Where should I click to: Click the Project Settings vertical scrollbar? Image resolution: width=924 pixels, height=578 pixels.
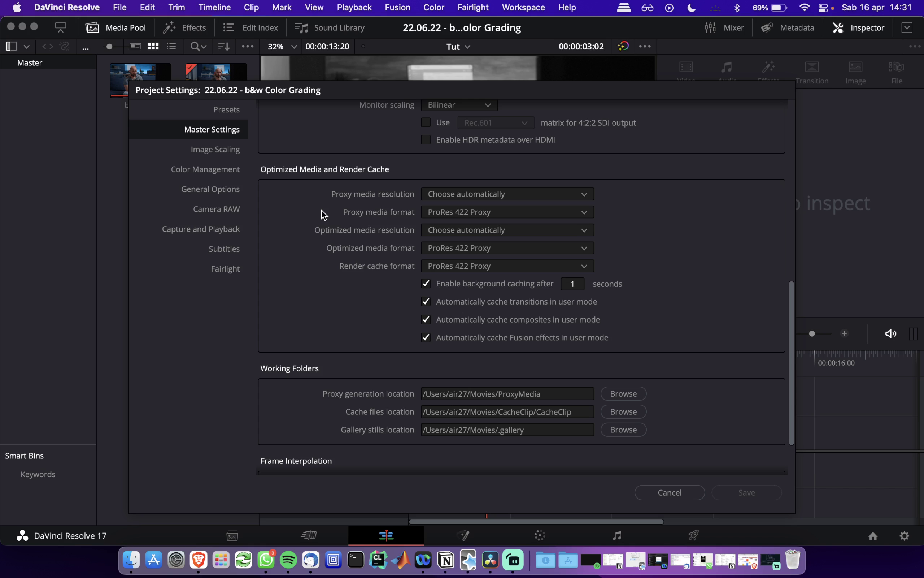click(791, 363)
